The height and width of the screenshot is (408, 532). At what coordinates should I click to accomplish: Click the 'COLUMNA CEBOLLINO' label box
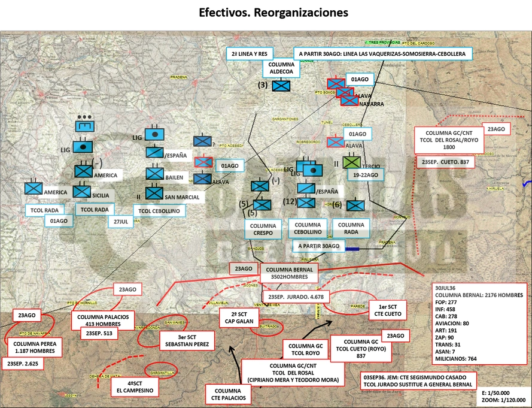click(308, 228)
